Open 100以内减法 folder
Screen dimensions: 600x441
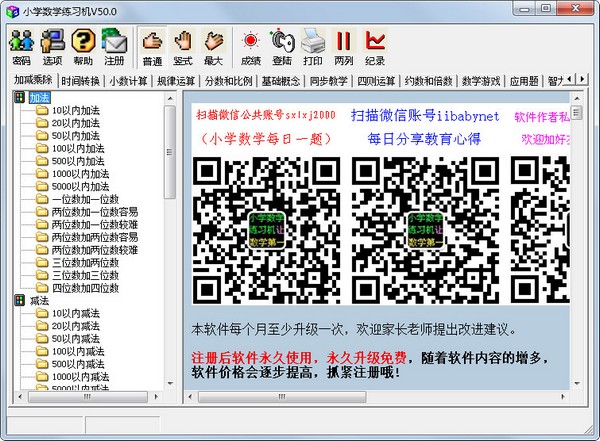click(70, 351)
